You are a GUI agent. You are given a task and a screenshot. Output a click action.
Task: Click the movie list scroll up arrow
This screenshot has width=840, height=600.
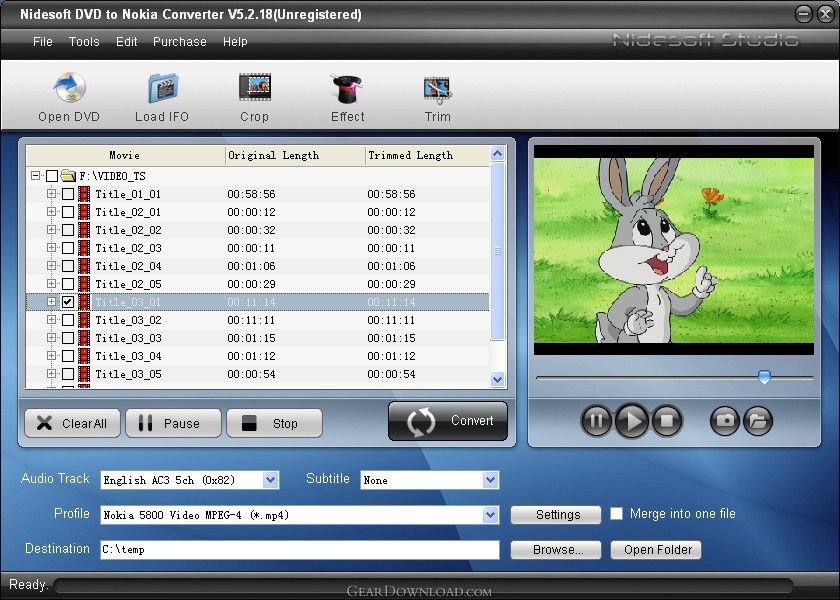498,154
